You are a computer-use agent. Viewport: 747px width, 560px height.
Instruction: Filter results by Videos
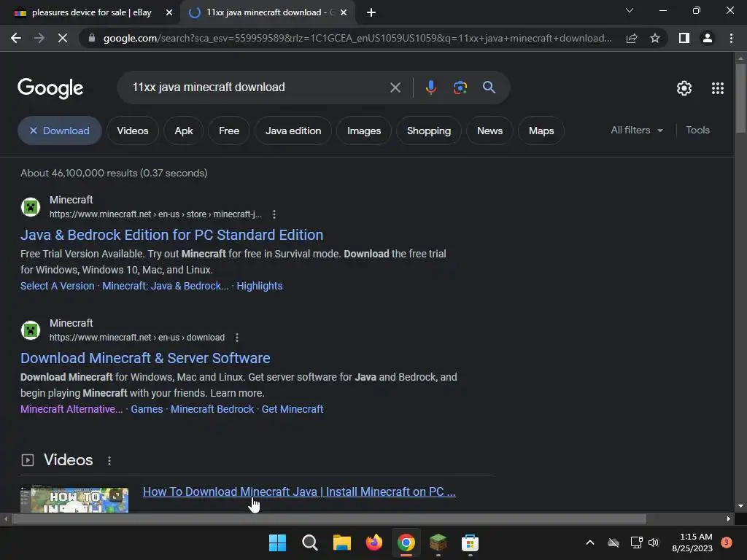pos(133,131)
